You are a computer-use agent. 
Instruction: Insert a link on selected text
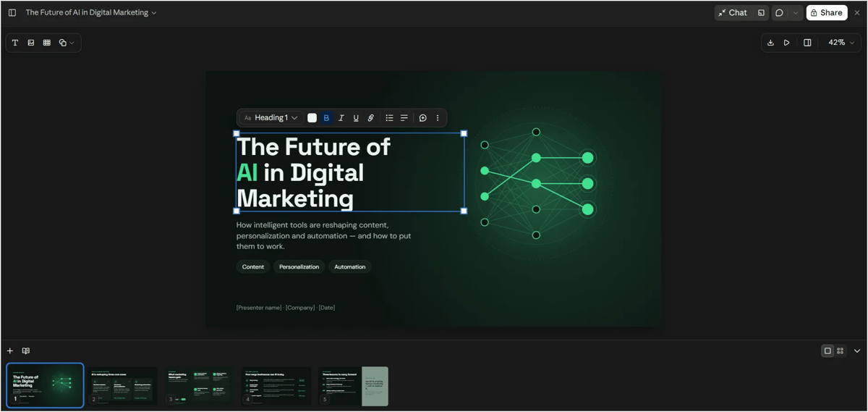coord(370,118)
